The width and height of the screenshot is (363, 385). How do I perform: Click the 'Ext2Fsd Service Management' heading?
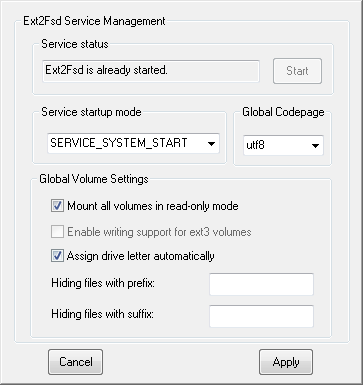coord(94,21)
